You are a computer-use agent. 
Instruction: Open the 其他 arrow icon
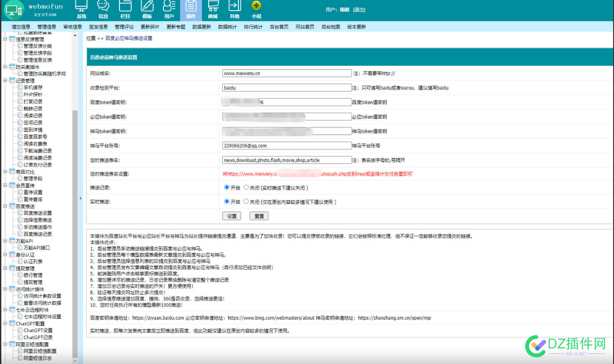(x=234, y=6)
